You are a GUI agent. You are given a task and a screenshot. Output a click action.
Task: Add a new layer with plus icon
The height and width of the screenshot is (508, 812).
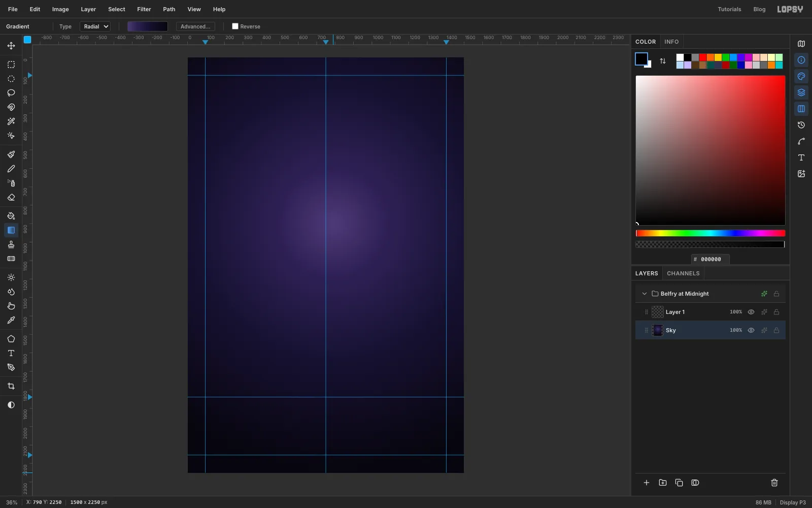coord(647,483)
